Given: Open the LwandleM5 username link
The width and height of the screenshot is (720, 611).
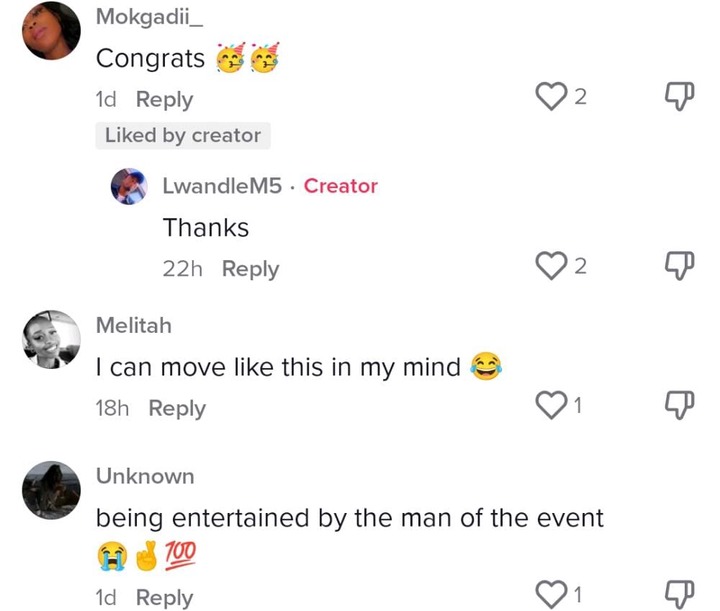Looking at the screenshot, I should [x=222, y=186].
